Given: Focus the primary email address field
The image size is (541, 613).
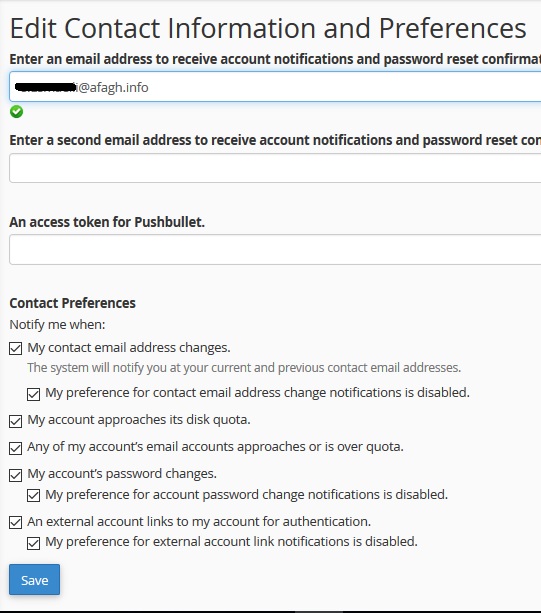Looking at the screenshot, I should (x=275, y=87).
